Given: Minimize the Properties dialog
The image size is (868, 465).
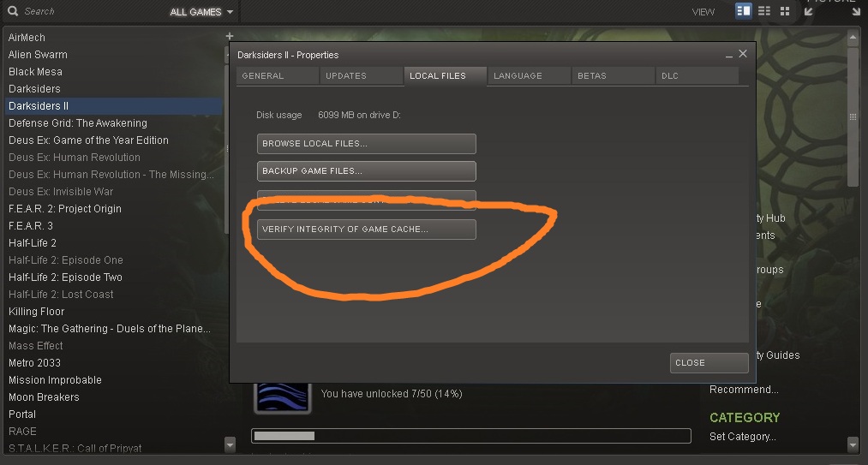Looking at the screenshot, I should point(728,56).
